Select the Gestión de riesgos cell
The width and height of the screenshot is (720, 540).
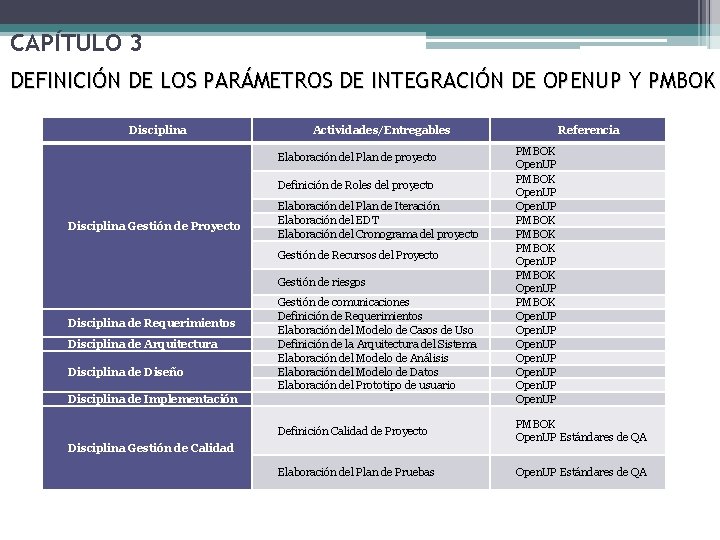click(371, 282)
